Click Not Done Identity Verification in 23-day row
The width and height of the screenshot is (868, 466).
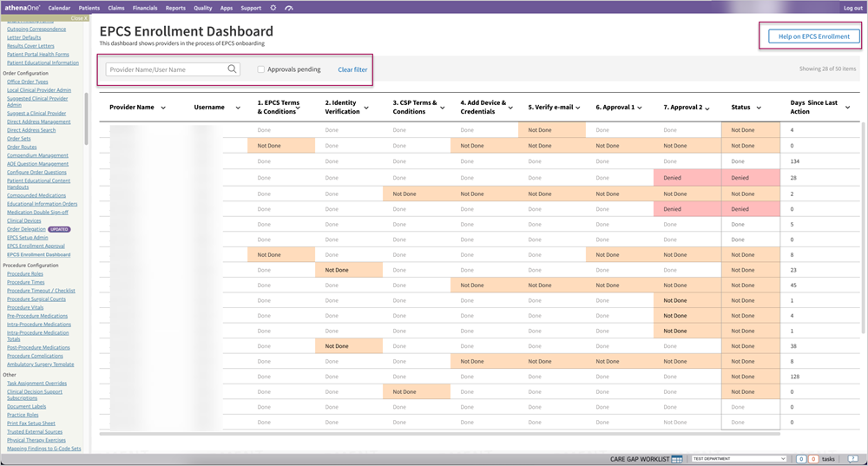coord(349,270)
